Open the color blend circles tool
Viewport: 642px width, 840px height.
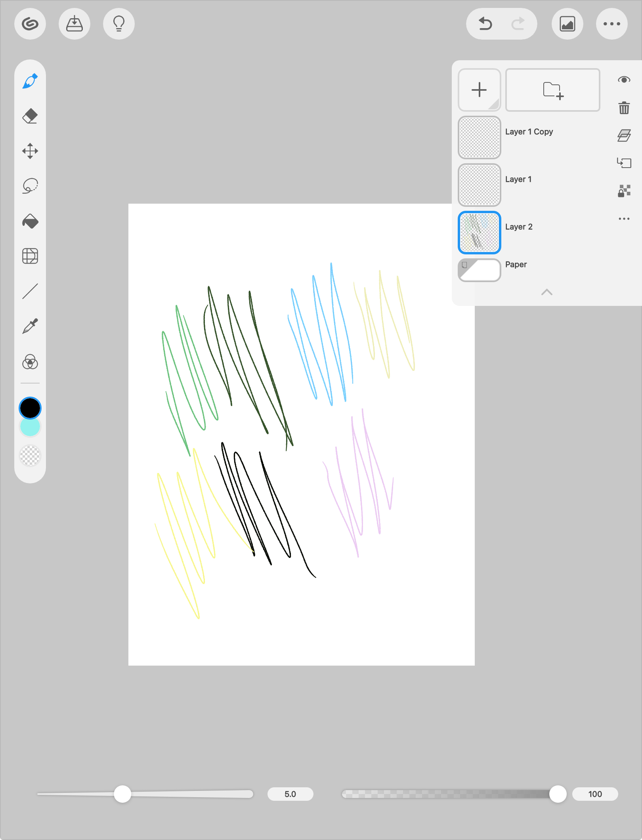30,362
